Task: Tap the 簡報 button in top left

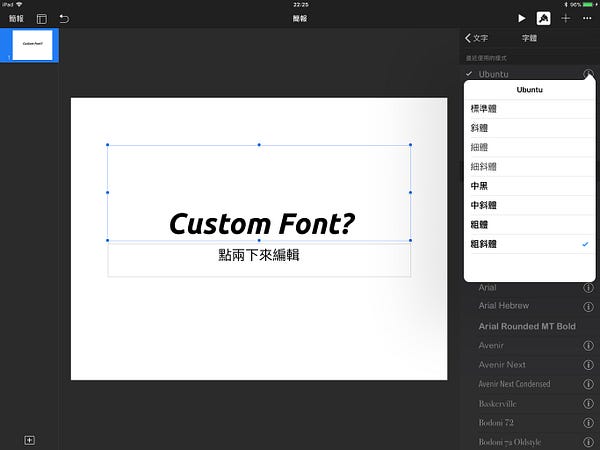Action: tap(16, 18)
